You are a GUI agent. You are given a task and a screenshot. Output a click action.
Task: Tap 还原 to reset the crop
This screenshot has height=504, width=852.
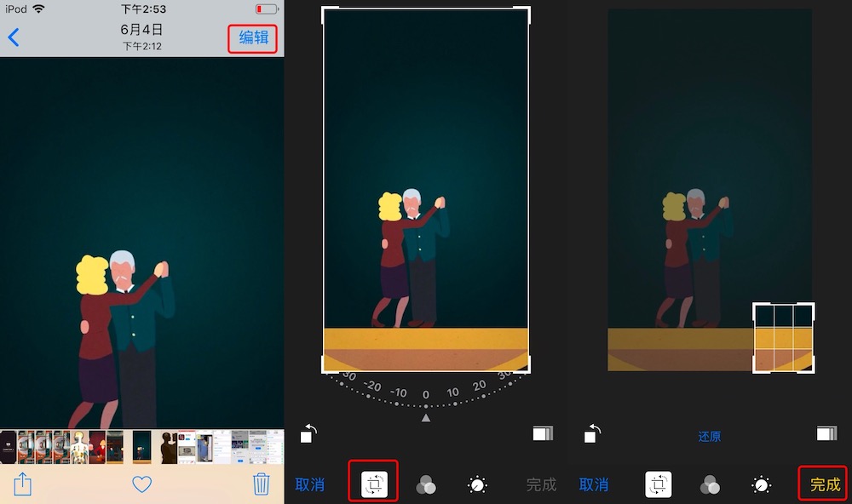click(710, 437)
